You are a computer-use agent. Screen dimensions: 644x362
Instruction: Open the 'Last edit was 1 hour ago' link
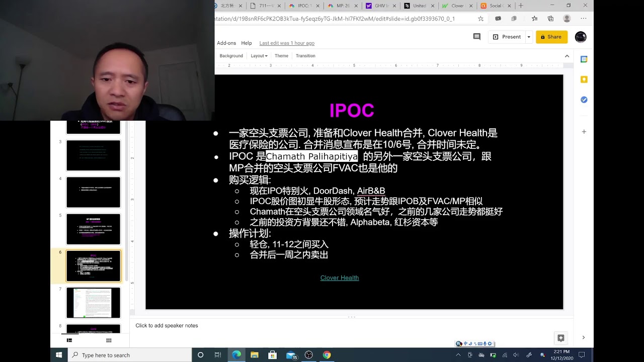pyautogui.click(x=287, y=43)
